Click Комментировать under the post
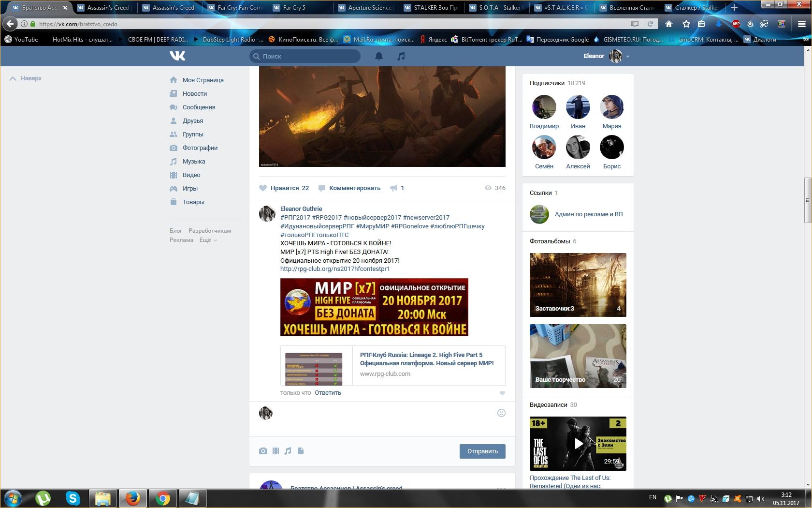This screenshot has width=812, height=508. pyautogui.click(x=349, y=188)
